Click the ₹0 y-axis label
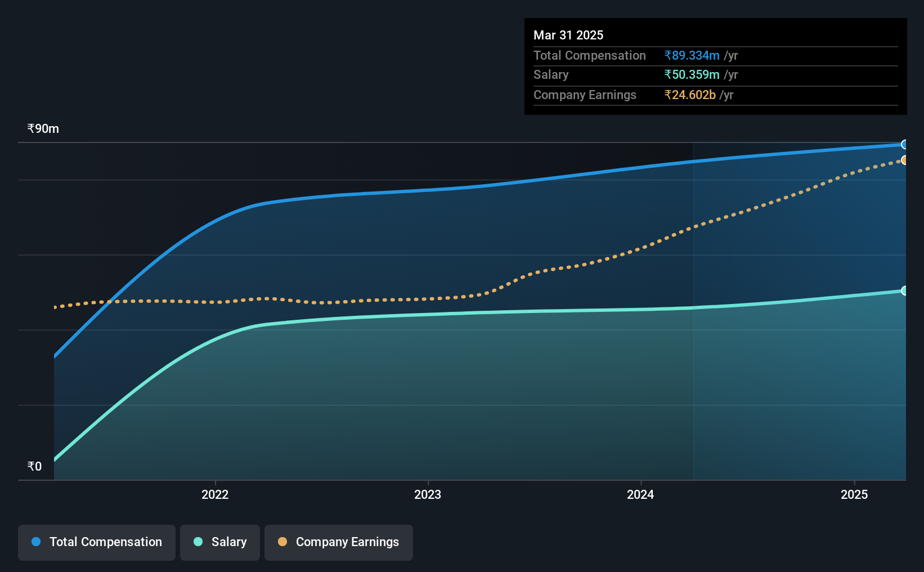This screenshot has width=924, height=572. [34, 466]
